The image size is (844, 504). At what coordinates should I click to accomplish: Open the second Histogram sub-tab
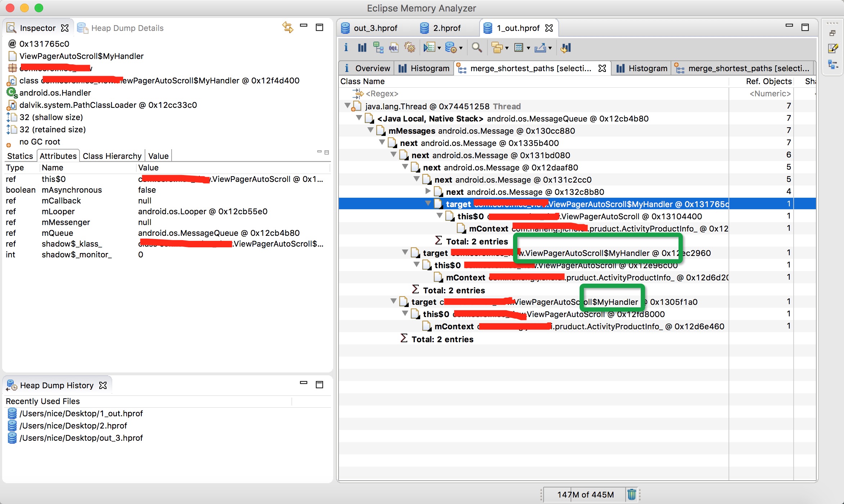pos(642,68)
